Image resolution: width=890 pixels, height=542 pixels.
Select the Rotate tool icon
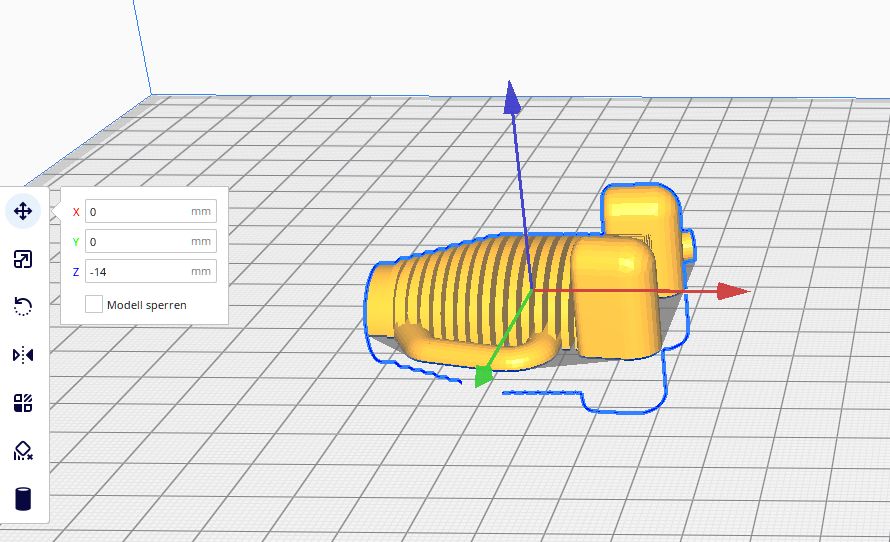(x=23, y=307)
